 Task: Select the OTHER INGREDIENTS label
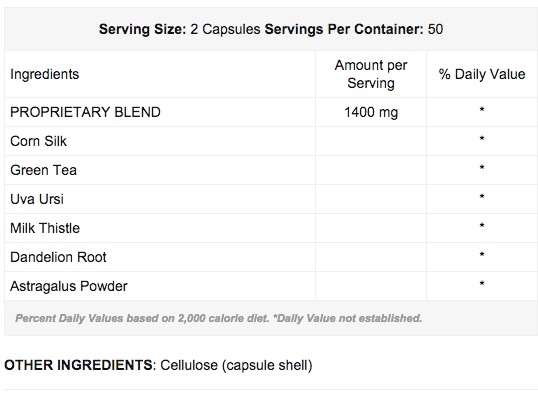pos(78,365)
